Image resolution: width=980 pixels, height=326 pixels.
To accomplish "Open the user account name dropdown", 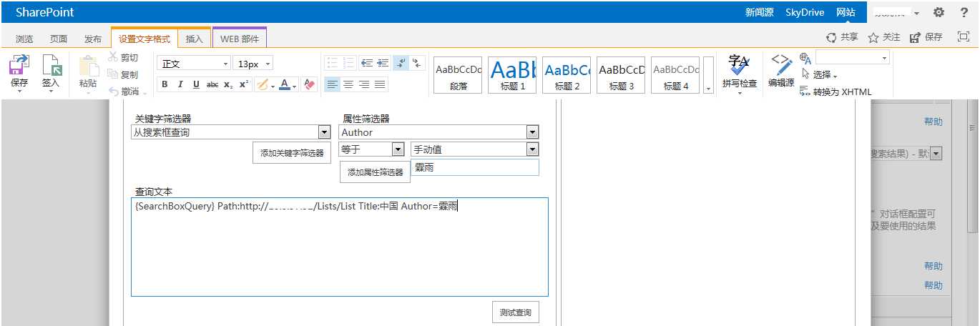I will [x=897, y=12].
